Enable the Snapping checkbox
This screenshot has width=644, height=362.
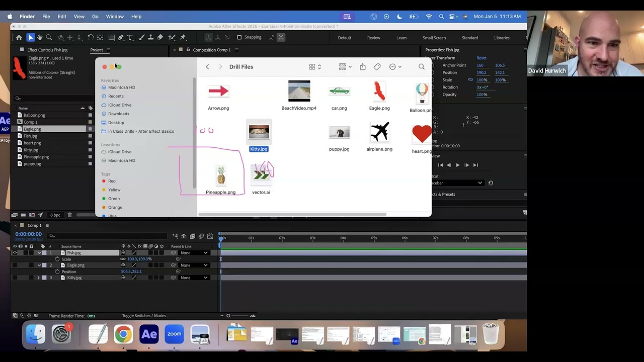(x=239, y=37)
